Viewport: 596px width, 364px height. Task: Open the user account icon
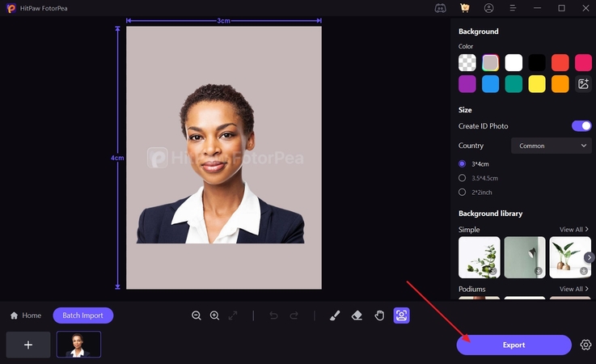(x=488, y=8)
